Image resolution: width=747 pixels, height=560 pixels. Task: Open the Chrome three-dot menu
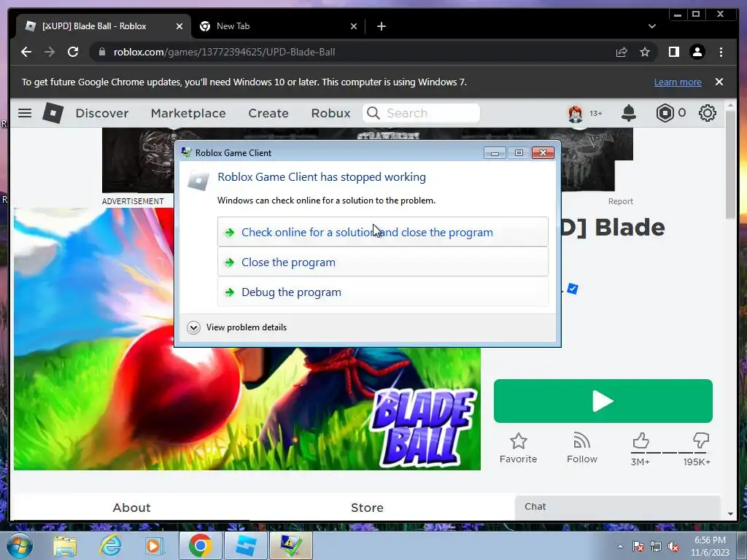pyautogui.click(x=721, y=52)
